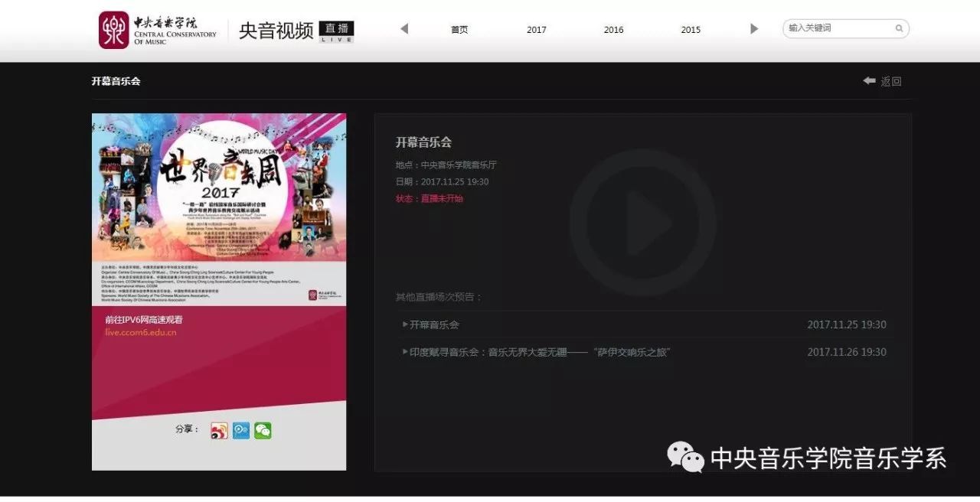This screenshot has width=980, height=502.
Task: Open the 首页 home menu item
Action: tap(459, 30)
